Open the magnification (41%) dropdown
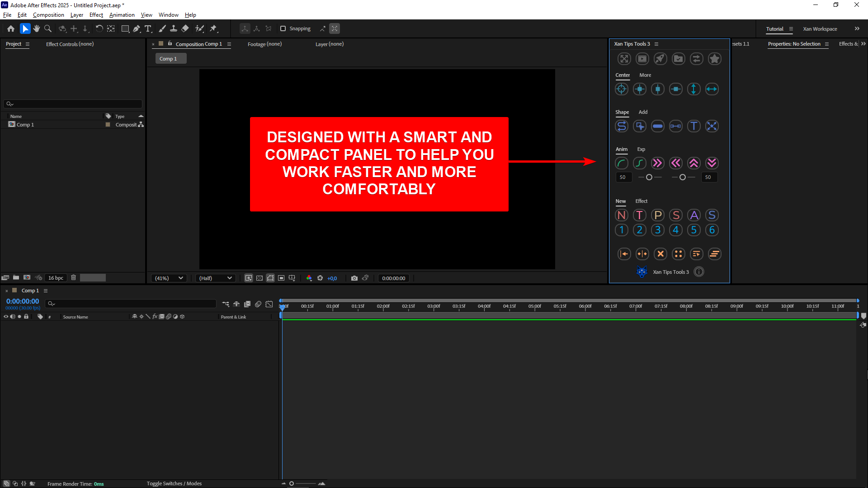Viewport: 868px width, 488px height. coord(169,278)
